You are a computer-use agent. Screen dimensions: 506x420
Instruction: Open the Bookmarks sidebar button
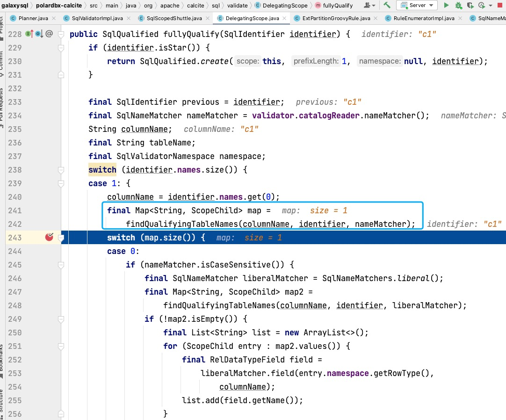coord(1,361)
